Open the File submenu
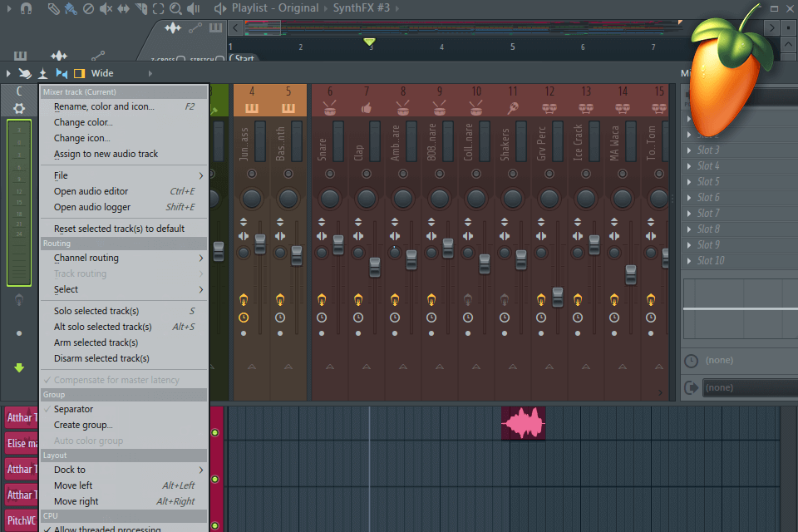 [125, 175]
